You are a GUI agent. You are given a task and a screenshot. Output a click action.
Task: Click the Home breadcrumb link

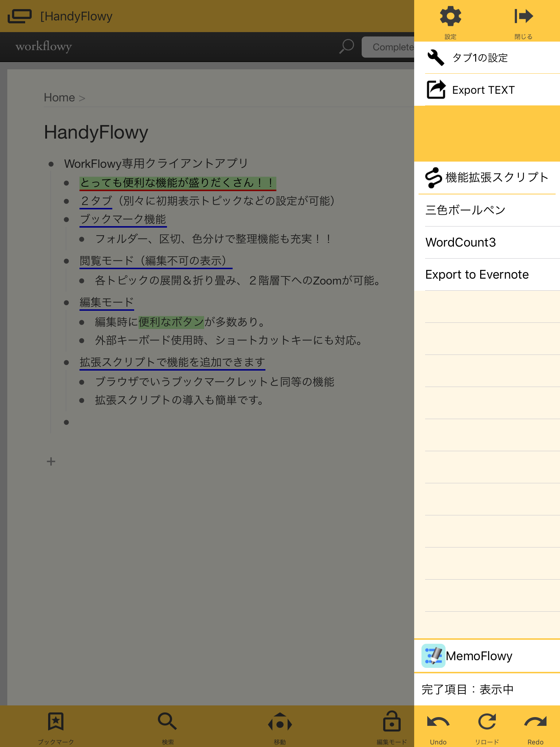pos(59,97)
